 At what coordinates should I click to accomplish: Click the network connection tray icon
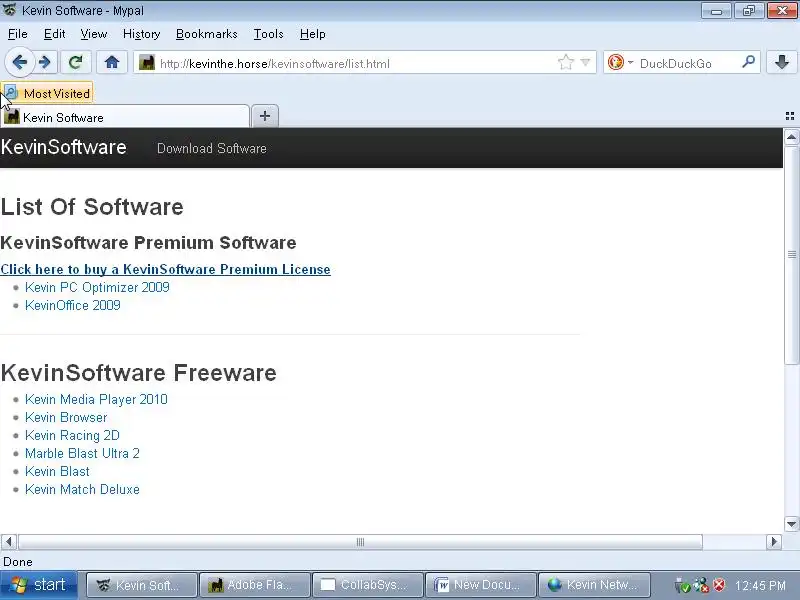(x=702, y=585)
